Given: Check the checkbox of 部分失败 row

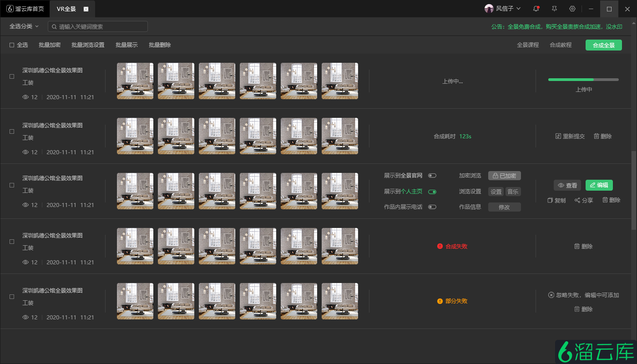Looking at the screenshot, I should pyautogui.click(x=12, y=297).
